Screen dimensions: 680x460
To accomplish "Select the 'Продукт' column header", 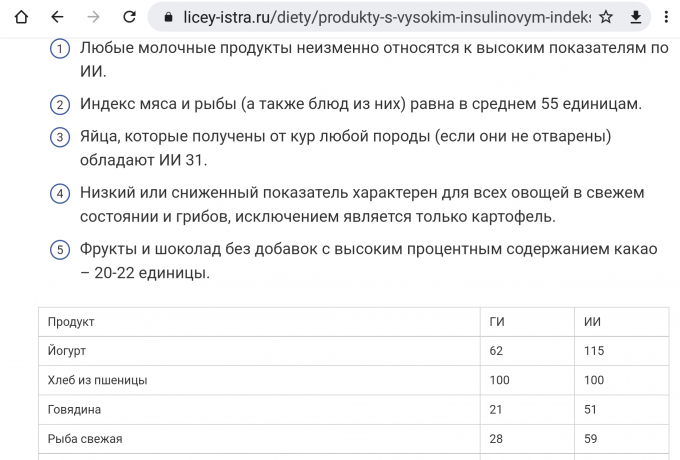I will point(71,322).
